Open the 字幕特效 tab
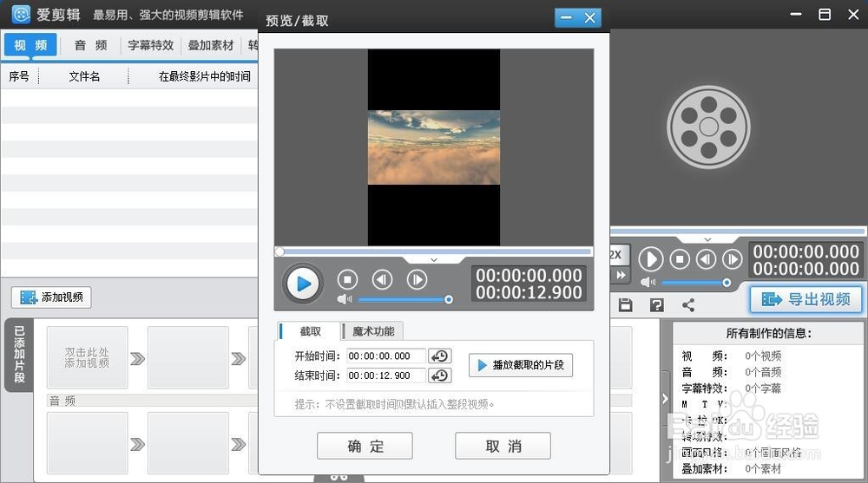The width and height of the screenshot is (868, 483). (150, 45)
